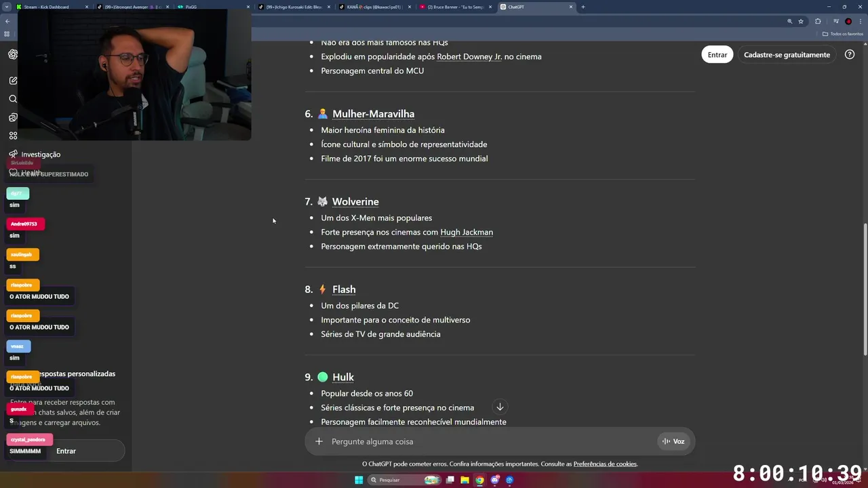Click the Andre09753 chat username badge
This screenshot has height=488, width=868.
pos(25,224)
